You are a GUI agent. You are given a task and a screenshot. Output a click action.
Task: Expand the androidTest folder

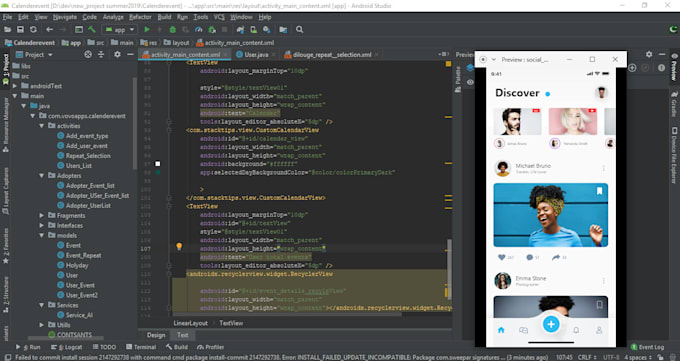tap(15, 86)
